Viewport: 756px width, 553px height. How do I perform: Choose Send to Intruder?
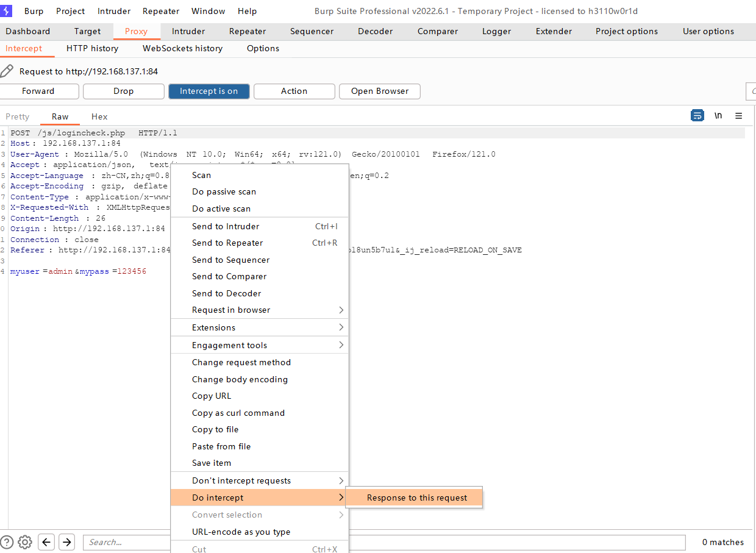click(x=260, y=226)
